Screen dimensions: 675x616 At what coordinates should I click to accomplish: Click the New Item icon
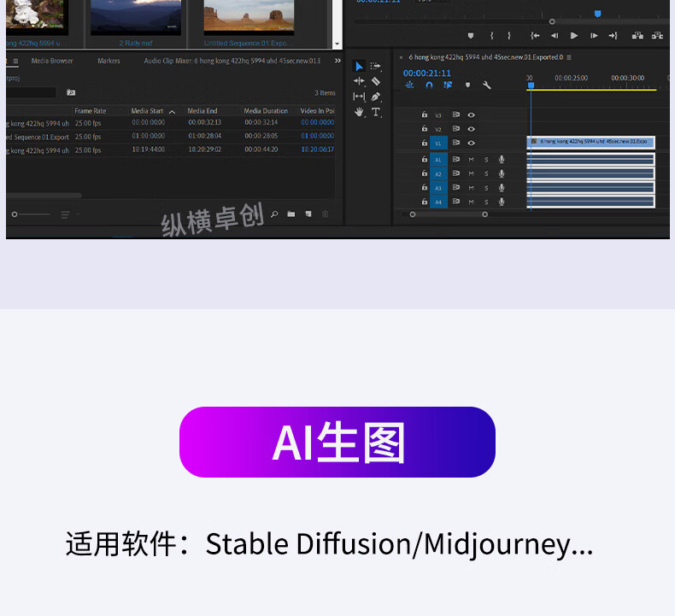pos(308,214)
